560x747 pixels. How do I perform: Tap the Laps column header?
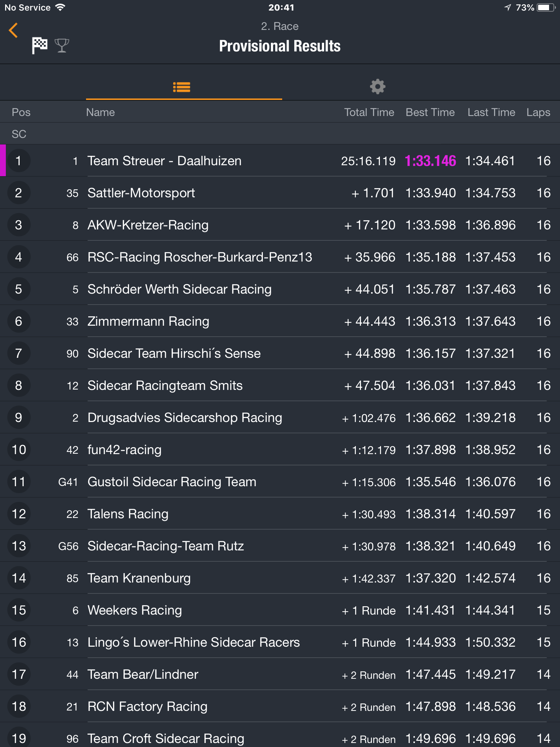(538, 112)
